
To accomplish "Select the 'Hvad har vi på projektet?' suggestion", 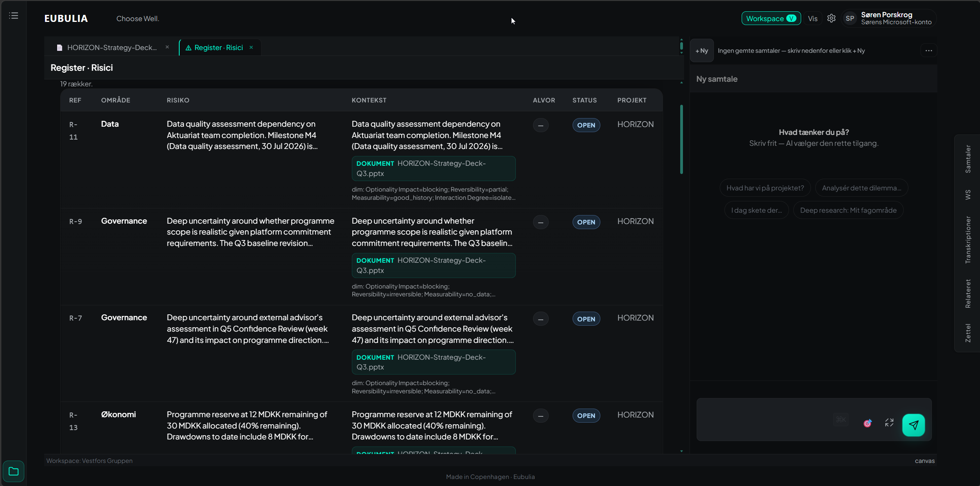I will tap(765, 188).
